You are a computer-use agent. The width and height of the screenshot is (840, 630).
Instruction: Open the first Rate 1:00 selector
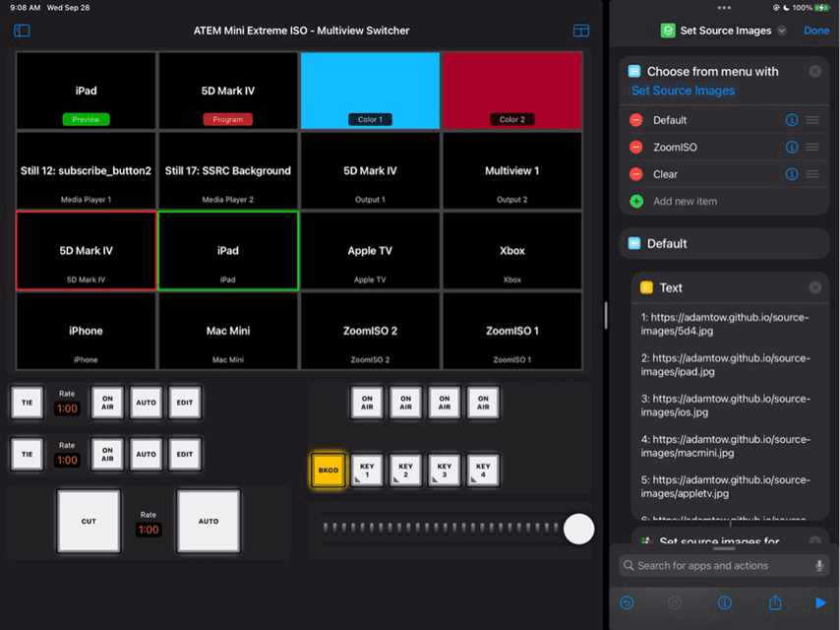pos(67,408)
